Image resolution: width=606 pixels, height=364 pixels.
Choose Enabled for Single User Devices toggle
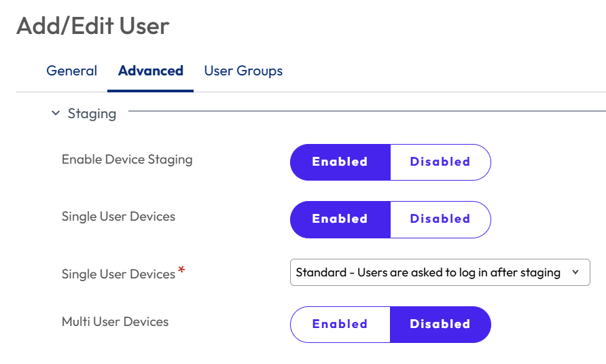tap(340, 219)
